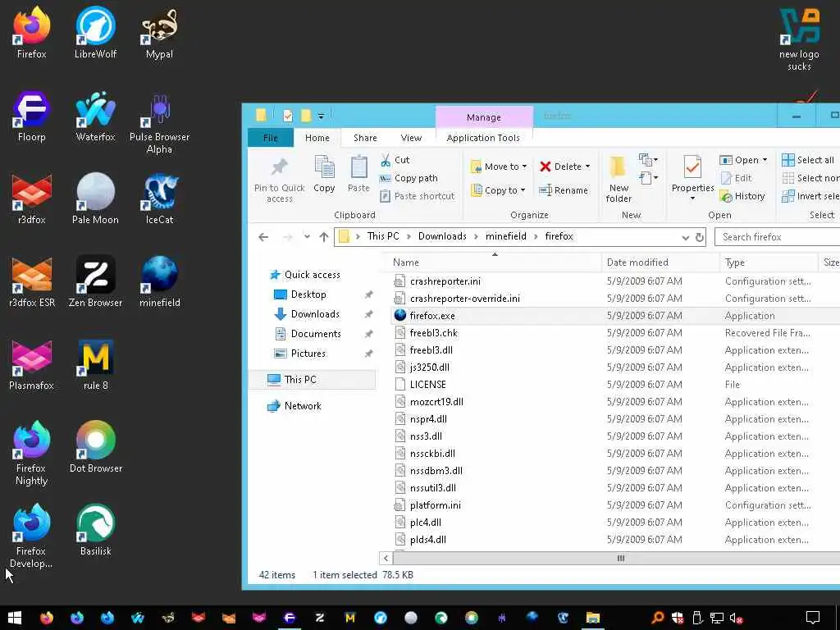Select the Pulse Browser Alpha icon
The image size is (840, 630).
click(x=159, y=122)
